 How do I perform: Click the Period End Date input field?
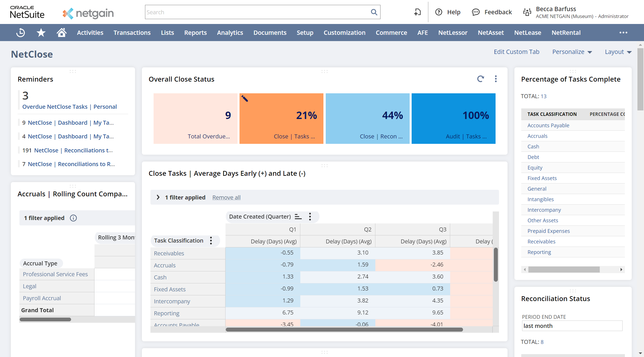(572, 326)
